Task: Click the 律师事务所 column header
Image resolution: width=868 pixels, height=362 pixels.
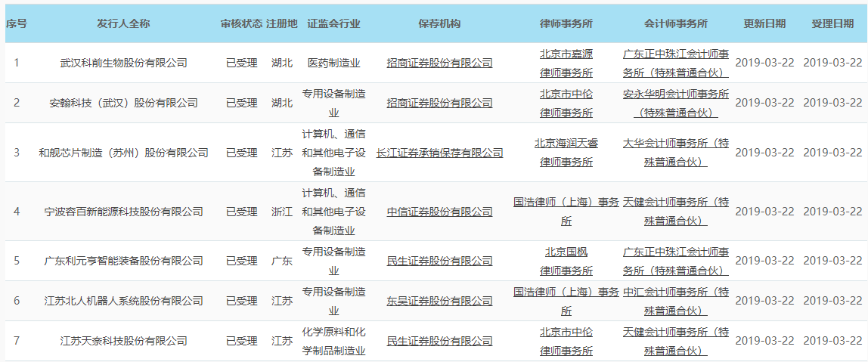Action: (x=566, y=23)
